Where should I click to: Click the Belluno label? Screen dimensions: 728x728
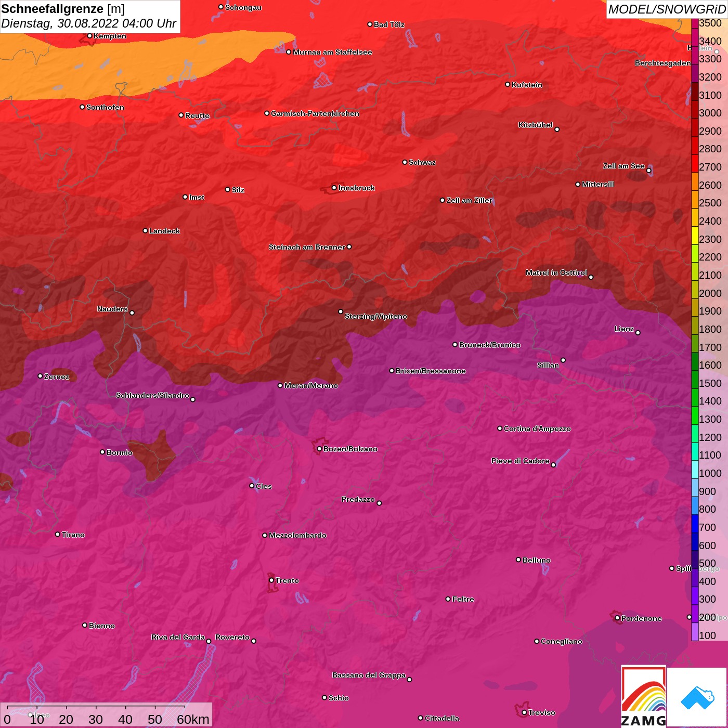(x=536, y=560)
